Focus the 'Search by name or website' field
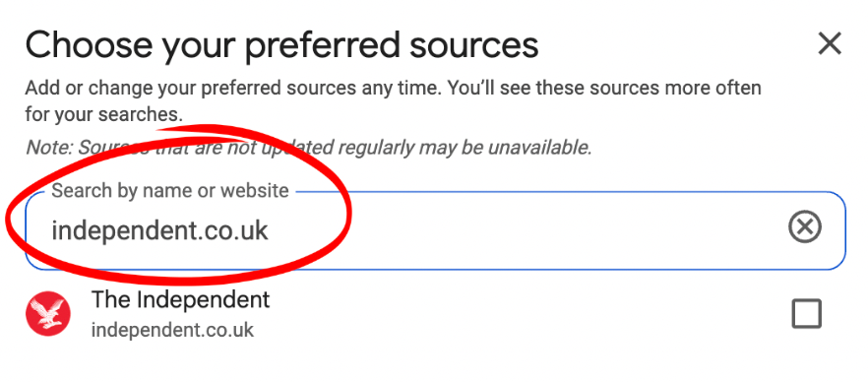Screen dimensions: 868x382 435,230
